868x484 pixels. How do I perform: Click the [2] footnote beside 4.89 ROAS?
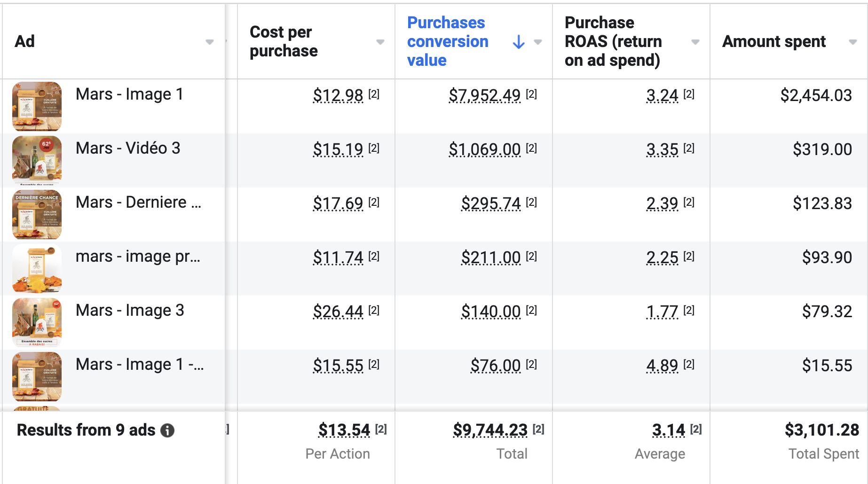(689, 364)
